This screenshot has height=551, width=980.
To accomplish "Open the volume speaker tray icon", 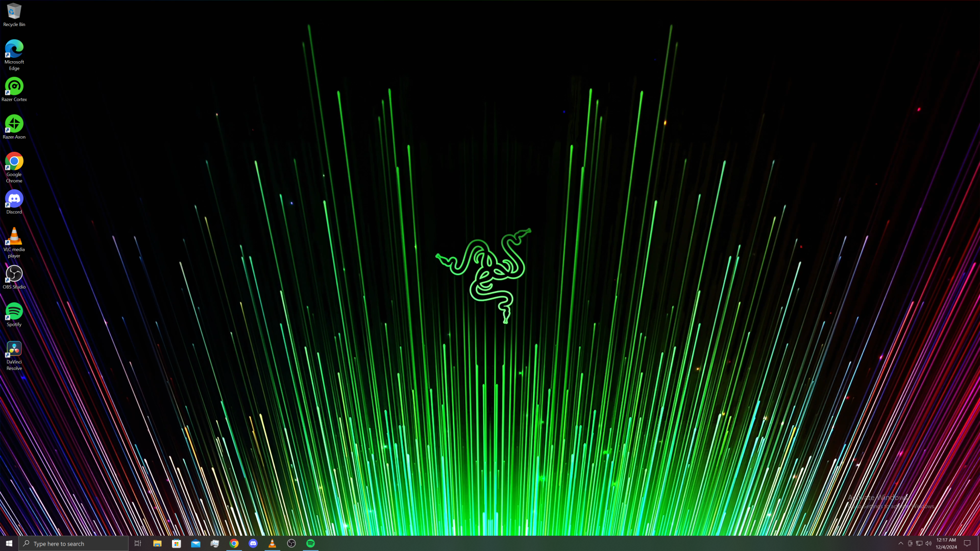I will coord(929,543).
